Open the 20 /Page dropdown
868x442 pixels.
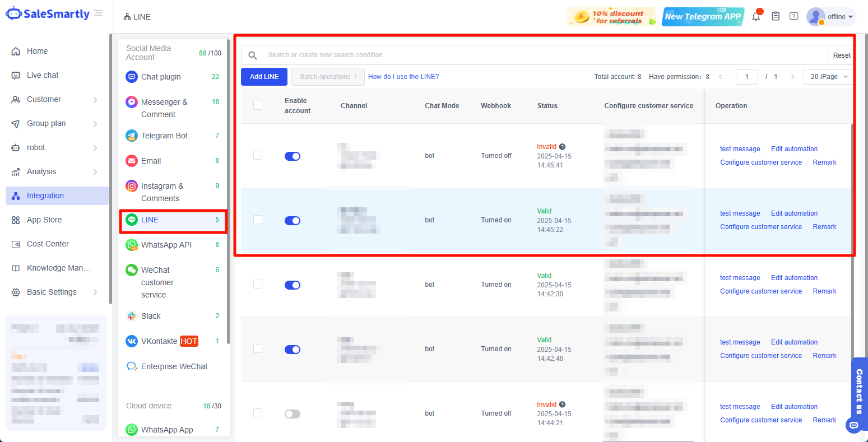[828, 77]
